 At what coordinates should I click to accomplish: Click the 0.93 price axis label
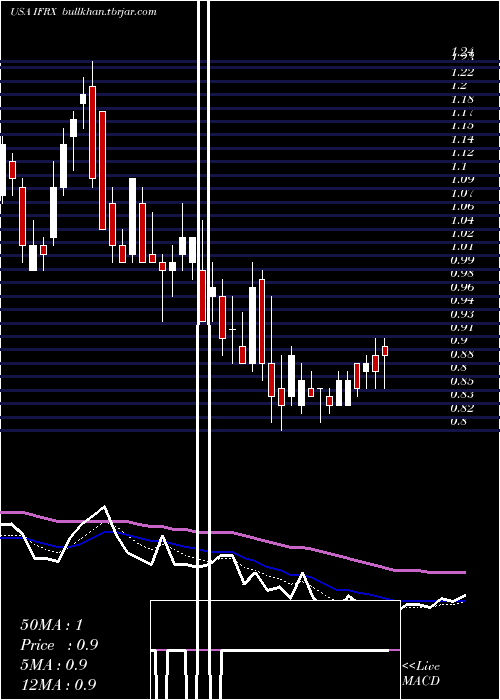(462, 314)
